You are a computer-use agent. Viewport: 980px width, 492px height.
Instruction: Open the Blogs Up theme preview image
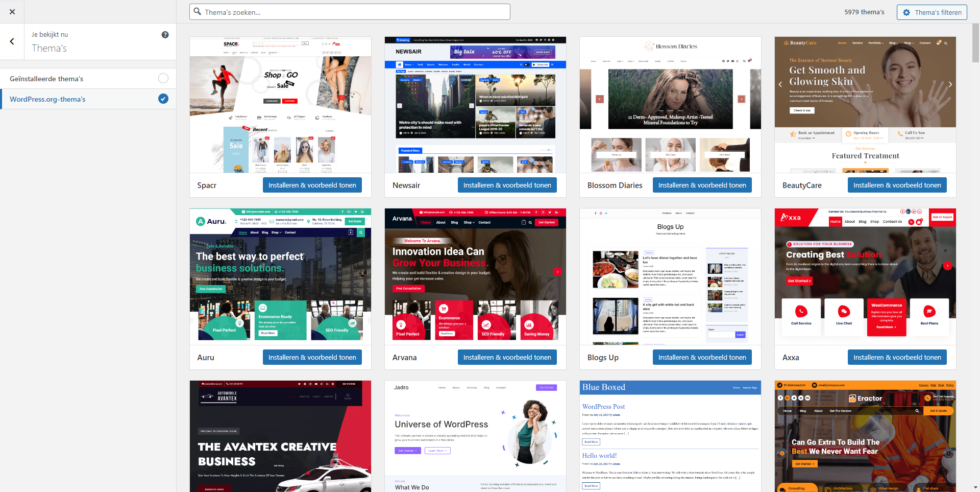[x=670, y=276]
